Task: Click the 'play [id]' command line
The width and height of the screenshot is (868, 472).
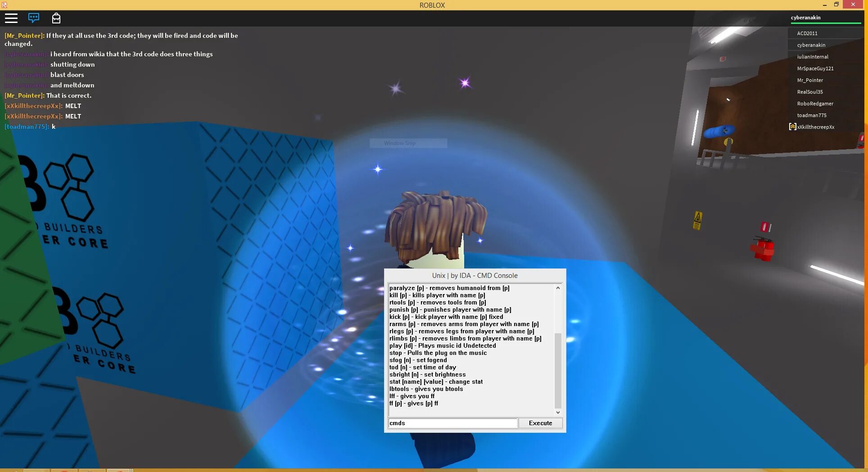Action: click(x=443, y=345)
